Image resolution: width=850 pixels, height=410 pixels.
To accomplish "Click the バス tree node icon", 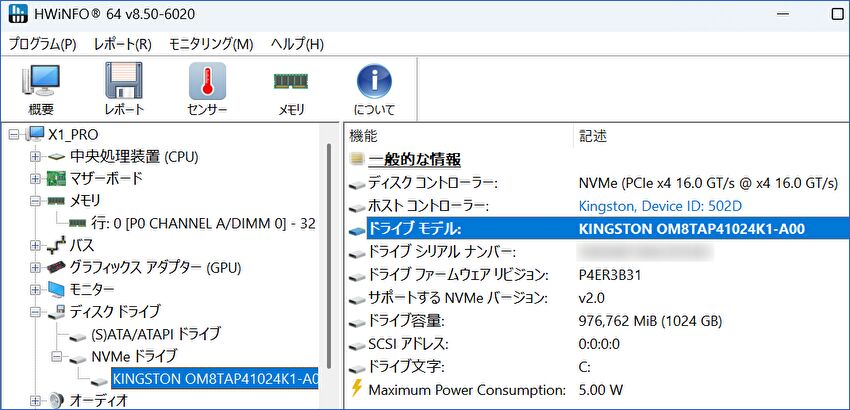I will coord(56,246).
